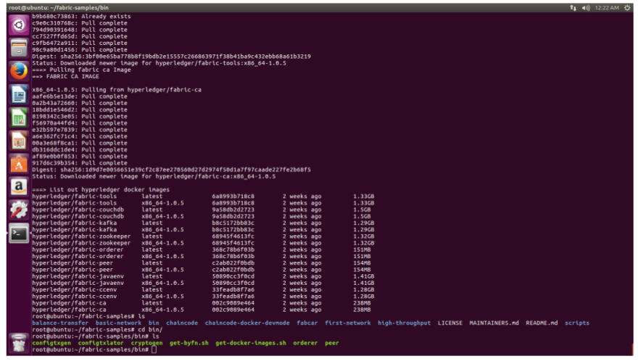Open the Files manager from the launcher
This screenshot has height=364, width=641.
pos(19,49)
